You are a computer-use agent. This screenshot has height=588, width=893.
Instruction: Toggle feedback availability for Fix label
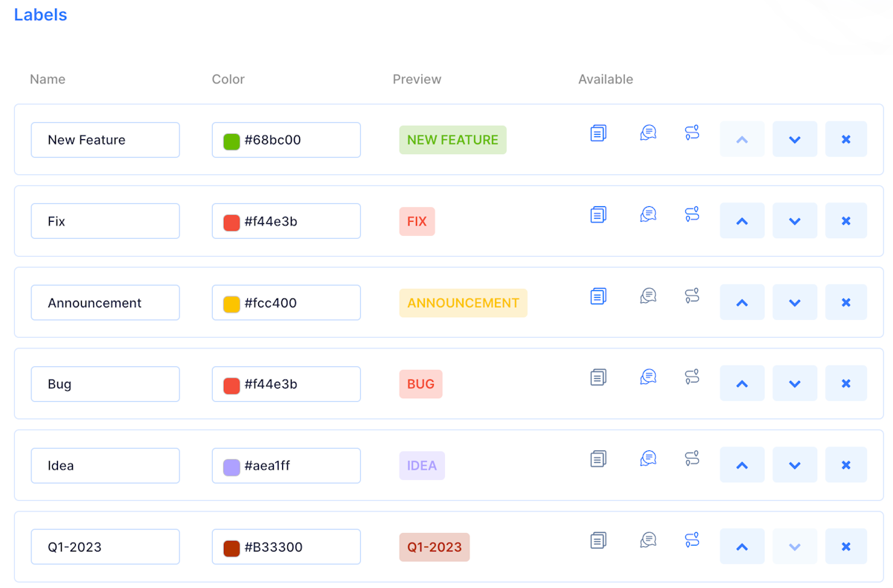(648, 214)
